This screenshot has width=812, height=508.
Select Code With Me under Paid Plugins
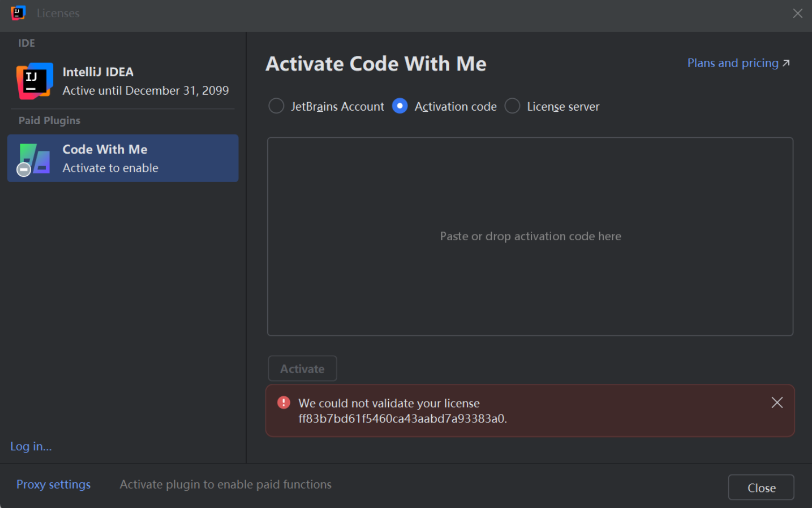[123, 158]
